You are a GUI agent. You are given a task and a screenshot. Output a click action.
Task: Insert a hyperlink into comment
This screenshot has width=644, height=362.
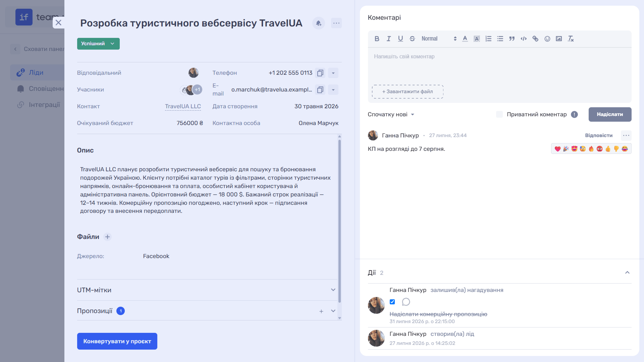[x=535, y=39]
